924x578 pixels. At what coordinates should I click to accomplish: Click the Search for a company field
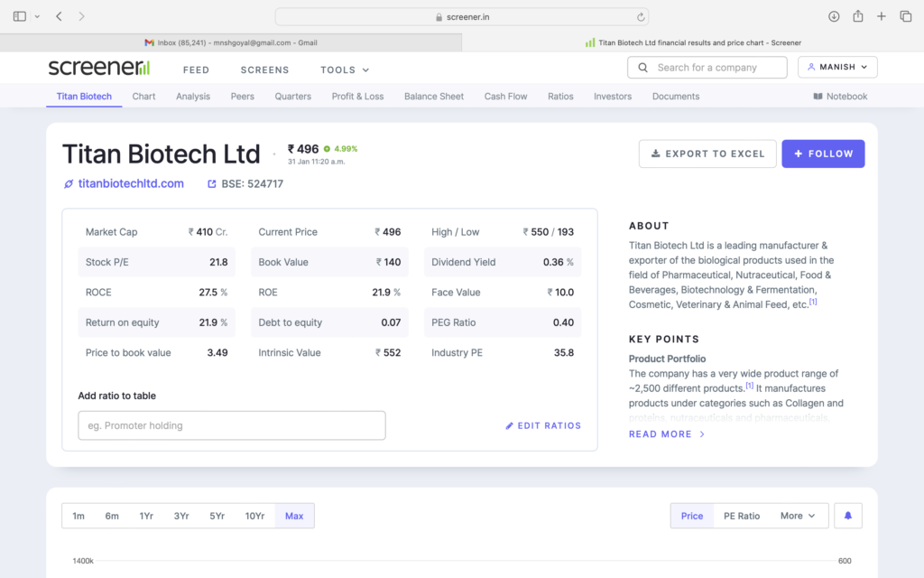coord(707,67)
